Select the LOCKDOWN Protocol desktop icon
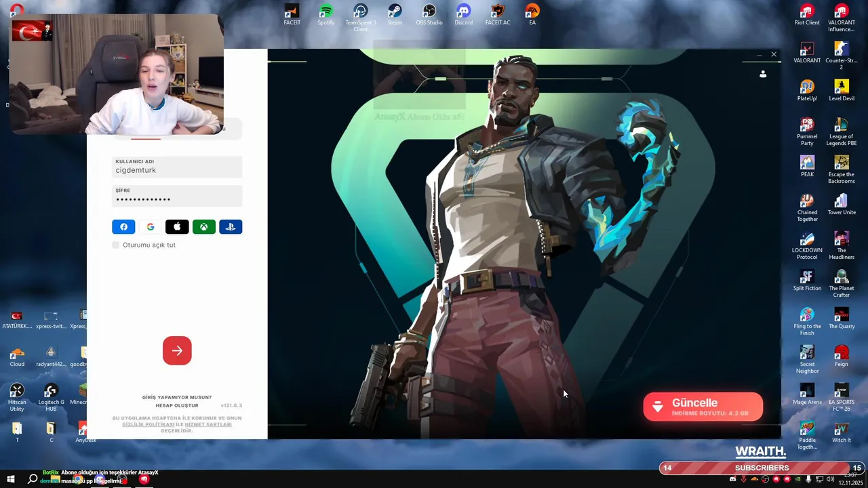This screenshot has height=488, width=868. pyautogui.click(x=807, y=245)
